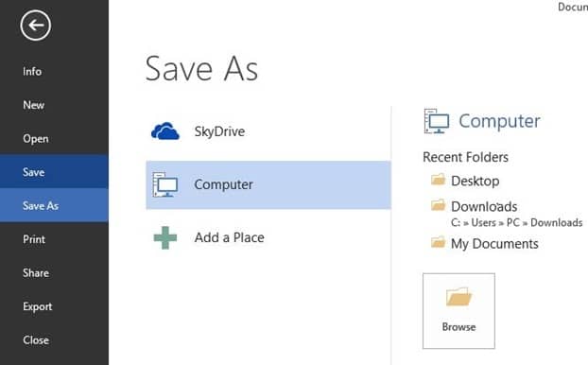
Task: Go to the Share option
Action: pyautogui.click(x=36, y=272)
